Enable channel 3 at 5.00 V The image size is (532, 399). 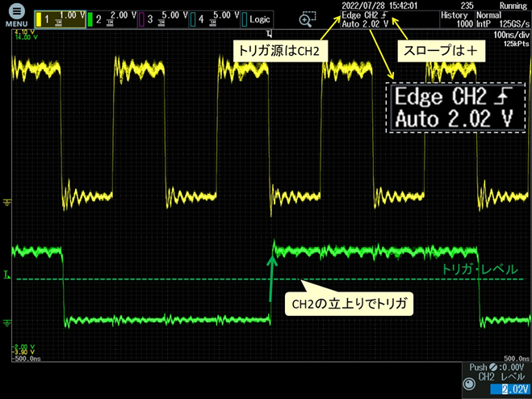(x=163, y=19)
